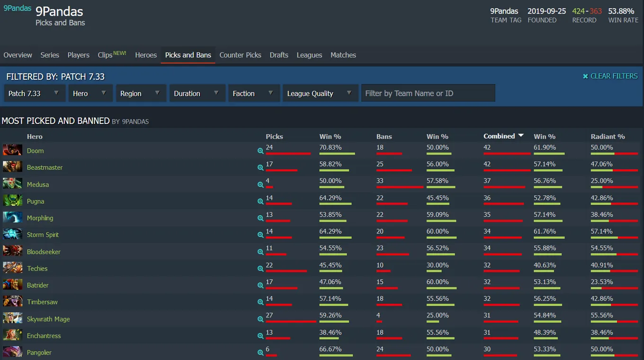
Task: Click the magnifier icon in Beastmaster row
Action: pos(260,167)
